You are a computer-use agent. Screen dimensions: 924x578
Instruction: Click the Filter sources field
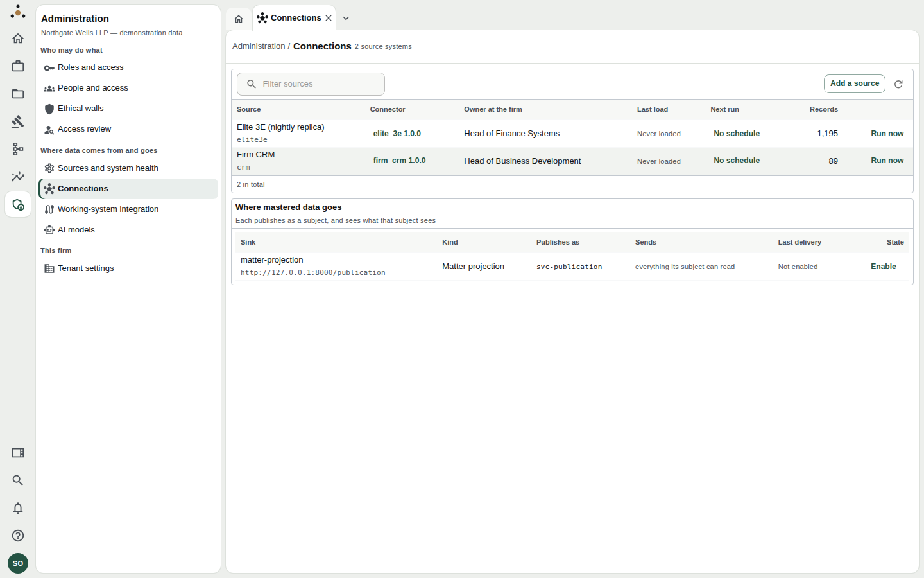click(x=311, y=84)
